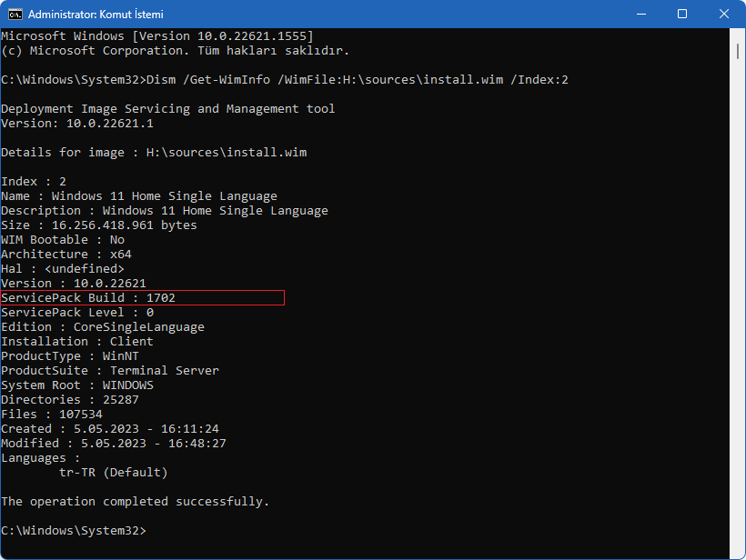Click the title text 'Administrator: Komut İstemi'

(96, 15)
